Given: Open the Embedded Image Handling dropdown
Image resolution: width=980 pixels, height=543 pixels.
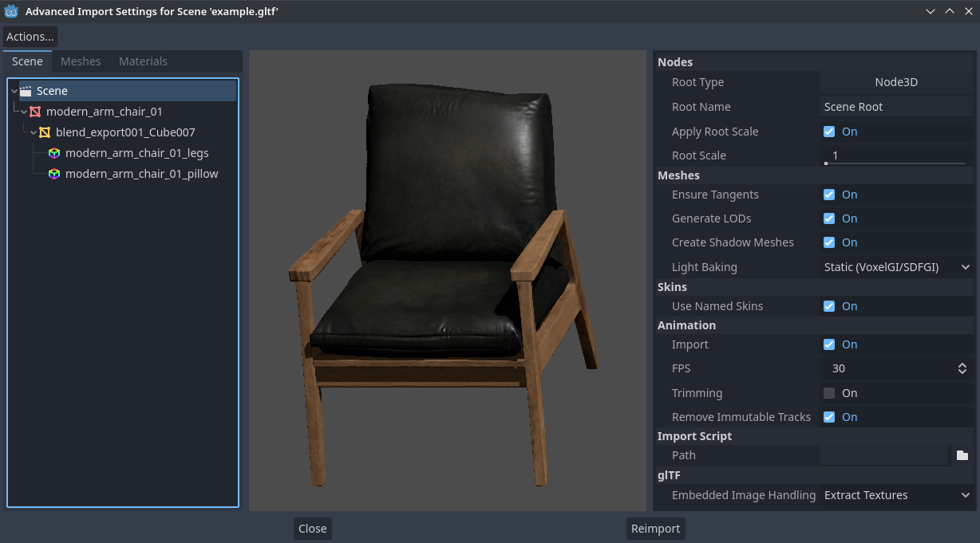Looking at the screenshot, I should [895, 495].
